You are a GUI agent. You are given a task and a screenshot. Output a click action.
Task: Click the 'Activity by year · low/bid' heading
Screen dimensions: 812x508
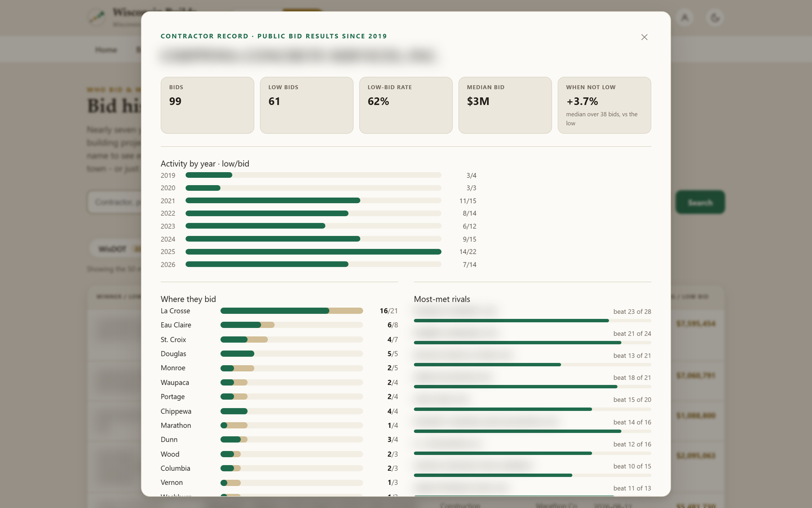pyautogui.click(x=205, y=164)
